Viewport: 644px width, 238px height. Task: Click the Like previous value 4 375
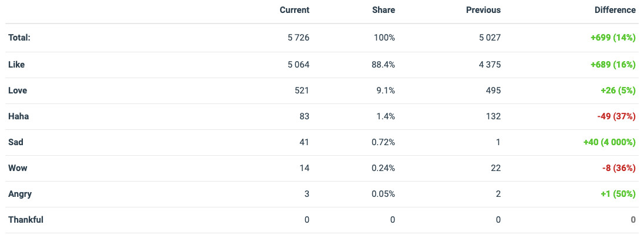pos(490,65)
